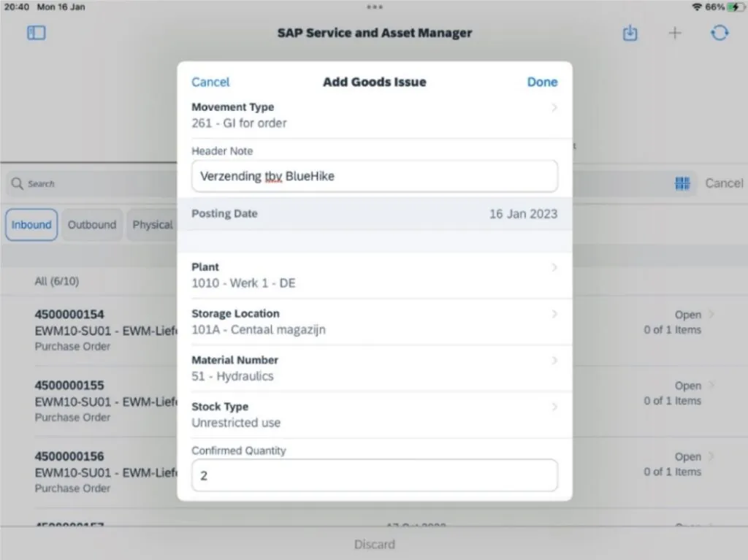Cancel the Add Goods Issue dialog
Viewport: 748px width, 560px height.
pos(210,82)
